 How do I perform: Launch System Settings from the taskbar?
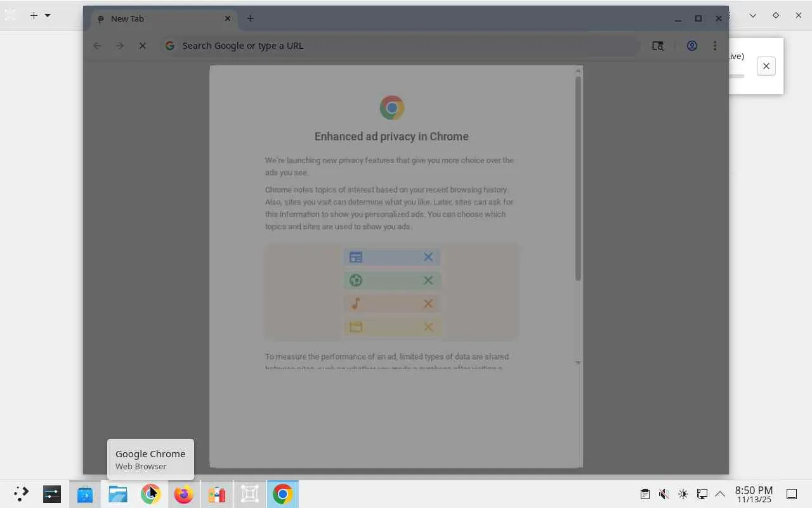[52, 494]
